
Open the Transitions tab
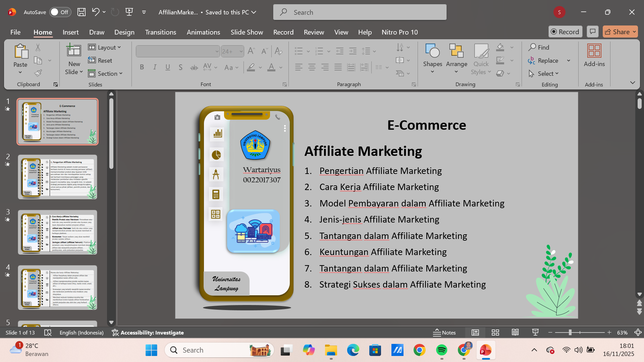(160, 32)
